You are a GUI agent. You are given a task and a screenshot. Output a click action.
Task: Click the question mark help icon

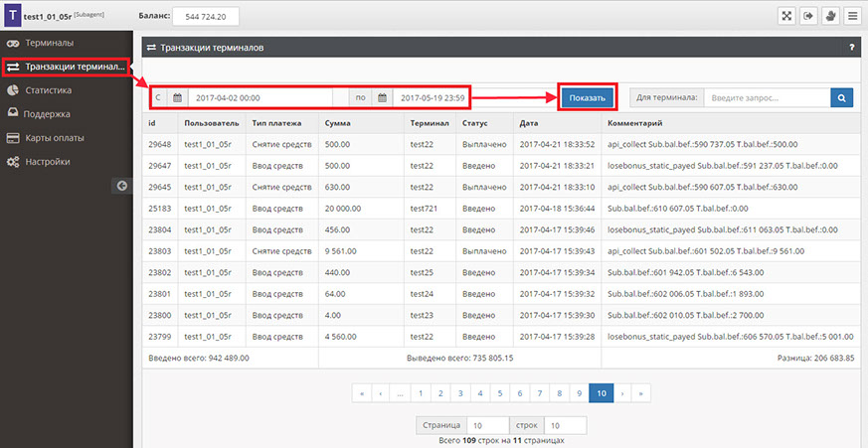tap(851, 47)
